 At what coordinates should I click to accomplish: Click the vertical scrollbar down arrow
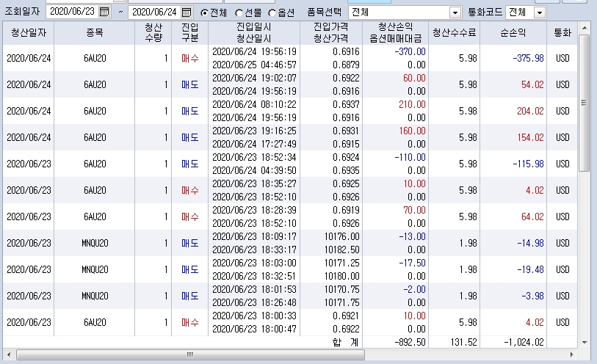point(584,343)
